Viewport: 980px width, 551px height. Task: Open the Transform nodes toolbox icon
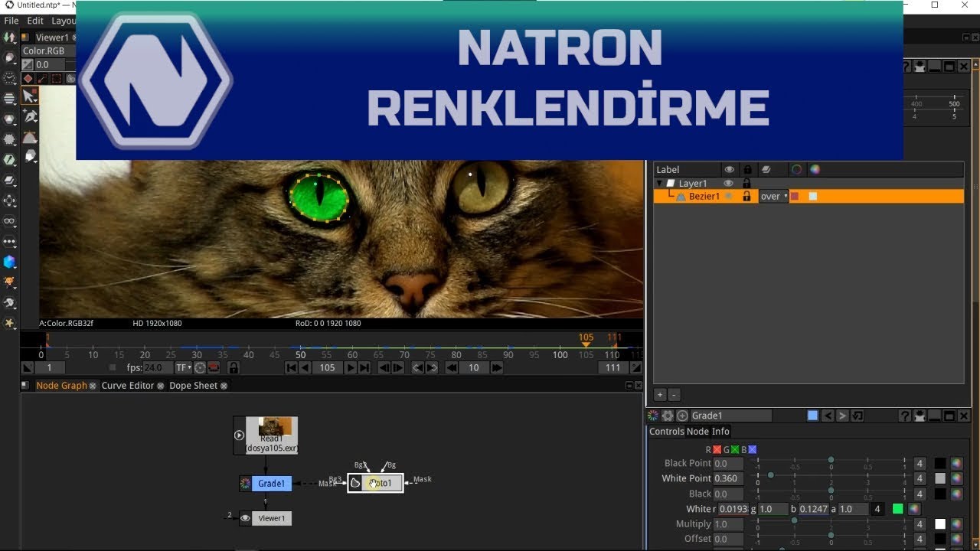pos(9,201)
